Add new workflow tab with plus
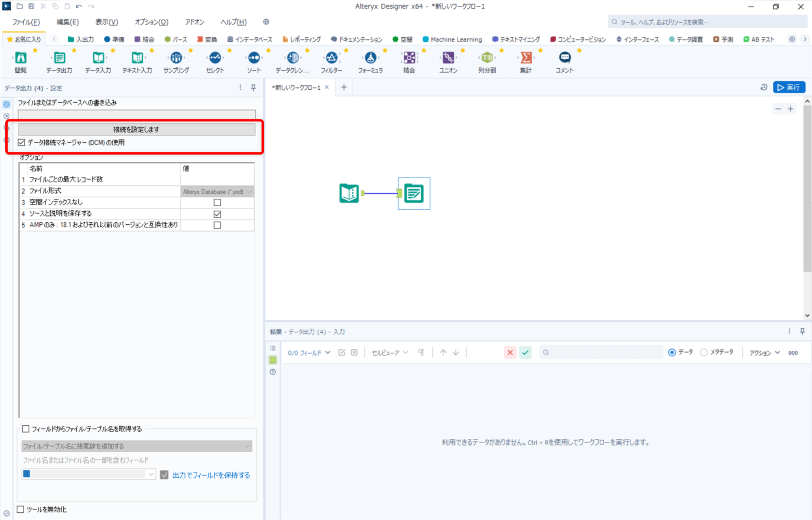 tap(344, 87)
